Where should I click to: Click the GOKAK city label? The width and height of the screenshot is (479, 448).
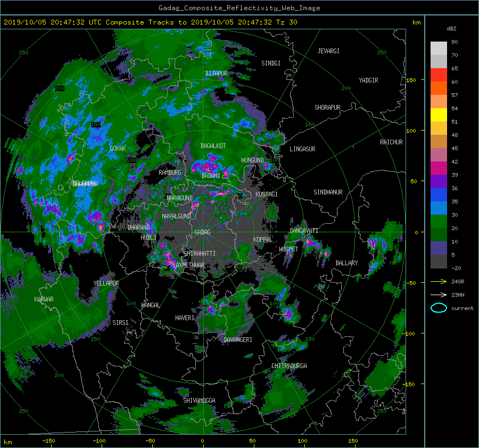point(118,149)
